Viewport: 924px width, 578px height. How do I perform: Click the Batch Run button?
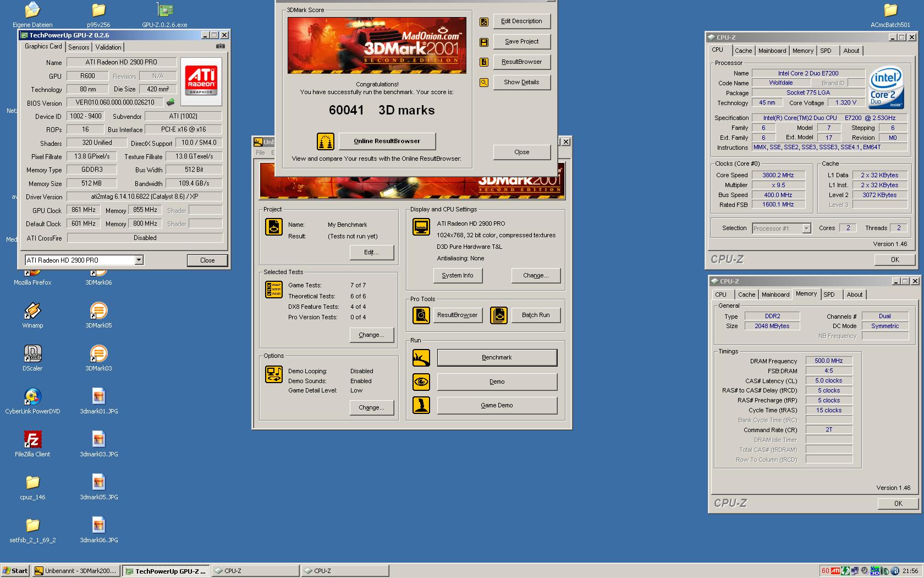point(536,315)
